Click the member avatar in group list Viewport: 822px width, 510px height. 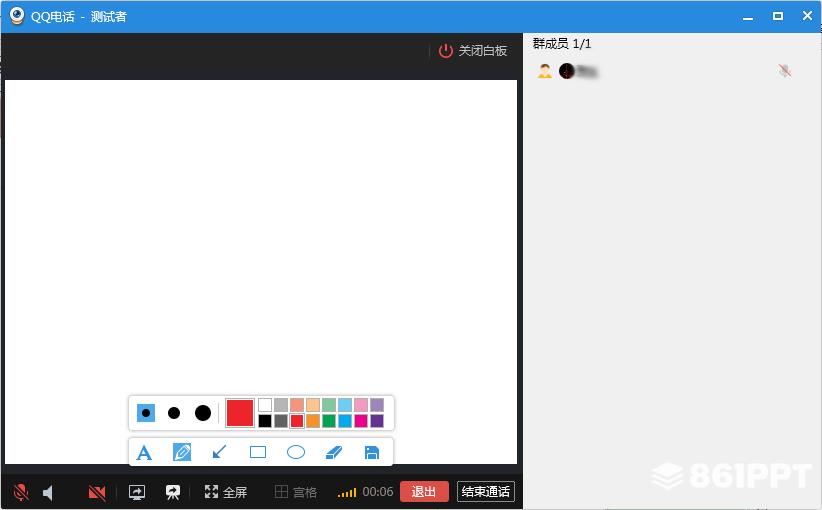point(567,71)
